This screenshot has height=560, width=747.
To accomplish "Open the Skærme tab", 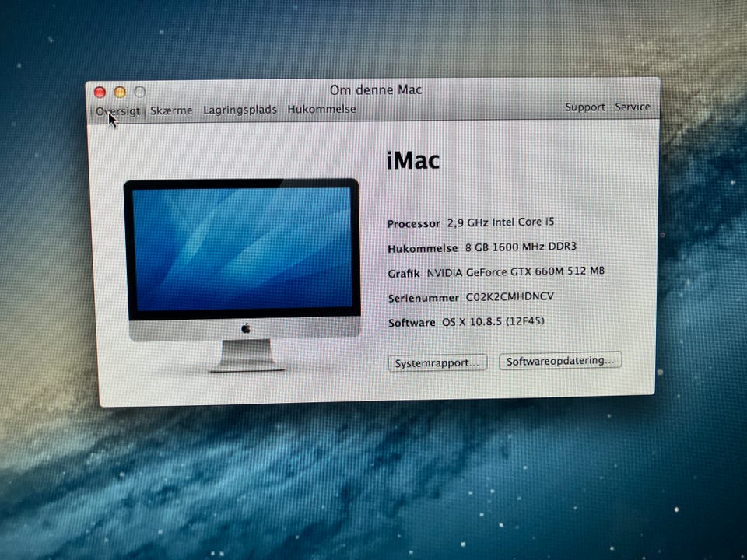I will point(171,110).
